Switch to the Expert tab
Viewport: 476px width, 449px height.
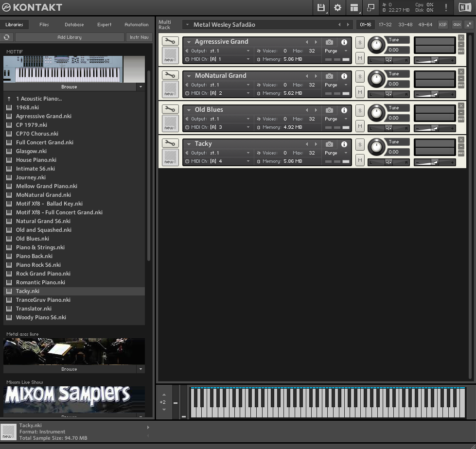point(104,25)
